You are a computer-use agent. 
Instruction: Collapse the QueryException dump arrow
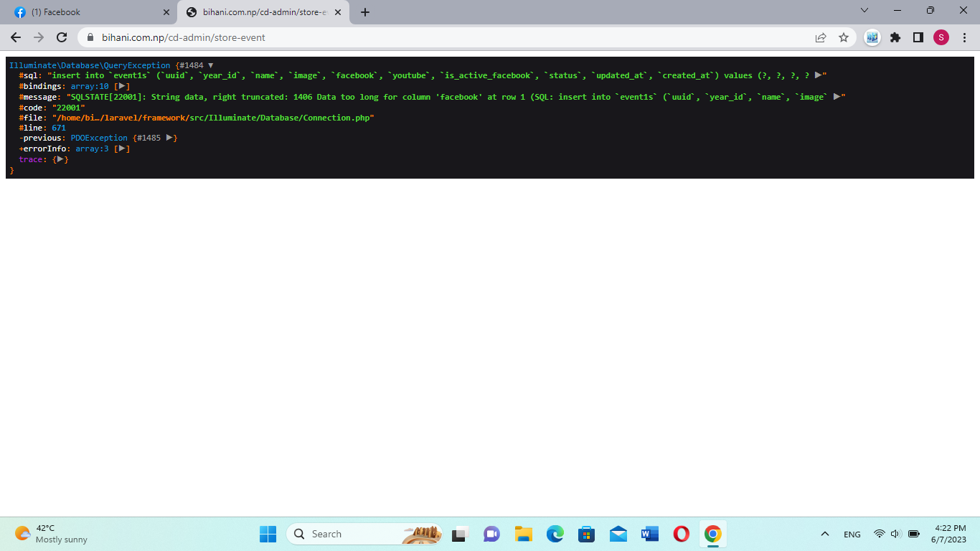pos(210,65)
